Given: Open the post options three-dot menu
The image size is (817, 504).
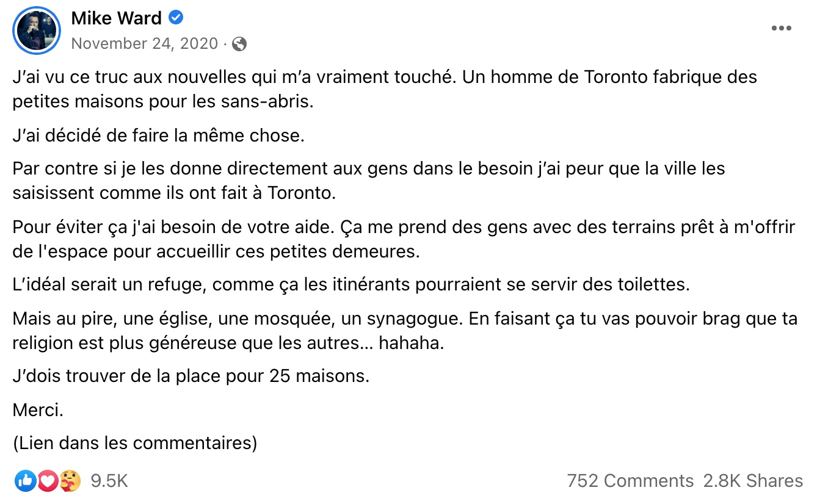Looking at the screenshot, I should (781, 29).
